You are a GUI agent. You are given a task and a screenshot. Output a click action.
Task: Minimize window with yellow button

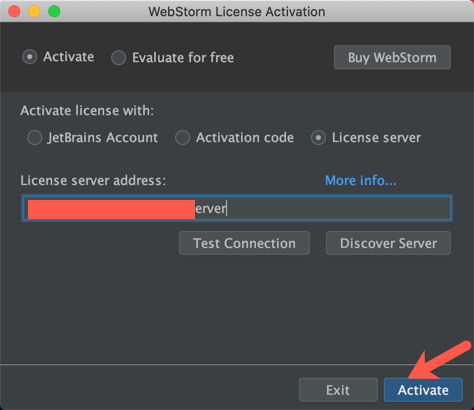tap(34, 11)
